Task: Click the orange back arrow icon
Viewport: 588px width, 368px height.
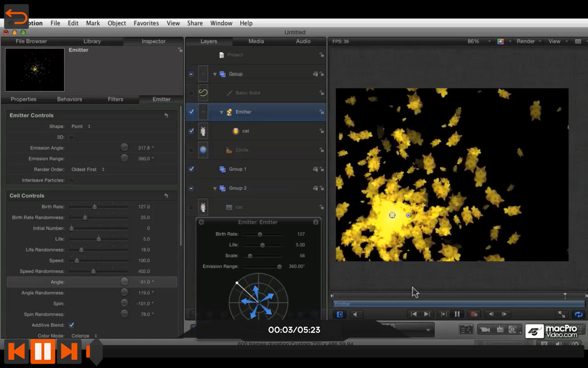Action: pyautogui.click(x=16, y=17)
